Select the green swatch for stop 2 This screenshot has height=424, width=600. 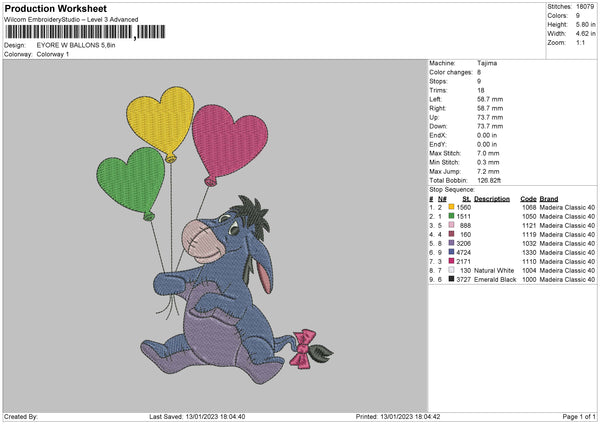coord(451,216)
